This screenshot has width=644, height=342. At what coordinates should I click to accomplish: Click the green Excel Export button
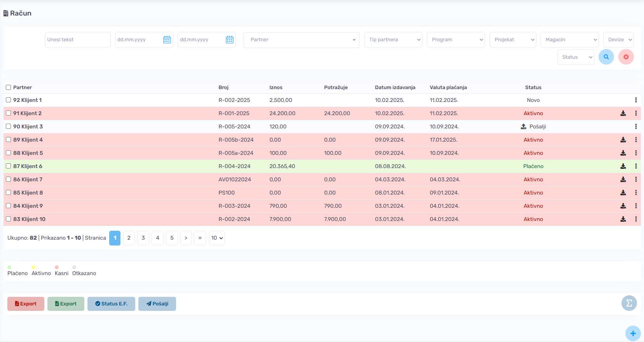66,304
